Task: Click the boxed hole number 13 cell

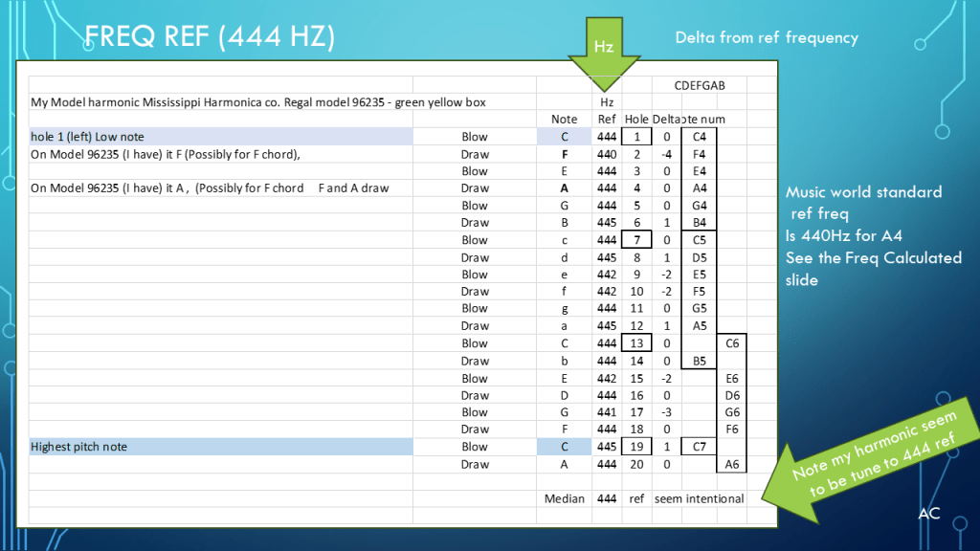Action: tap(637, 343)
